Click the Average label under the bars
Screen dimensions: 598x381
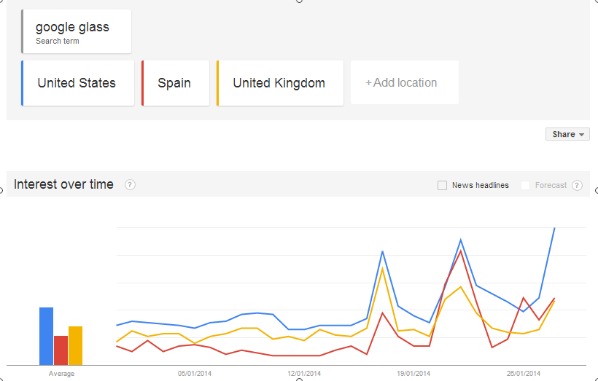[61, 373]
